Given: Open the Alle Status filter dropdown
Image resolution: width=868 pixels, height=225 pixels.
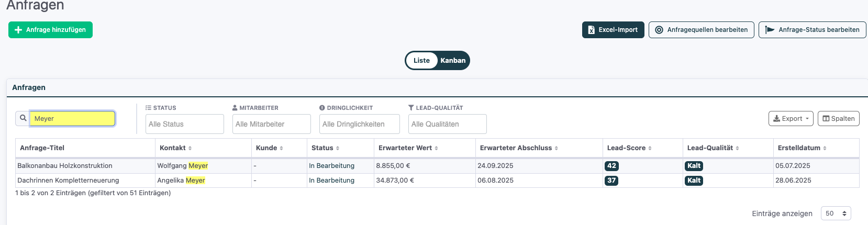Looking at the screenshot, I should [185, 124].
